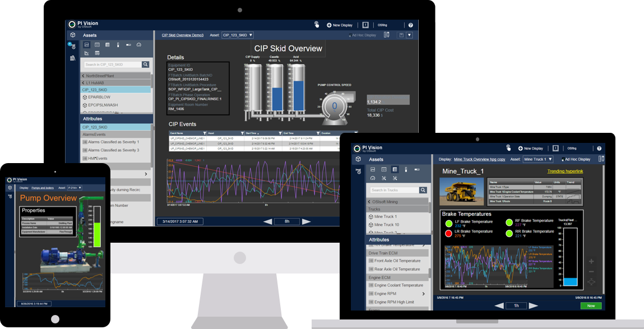Open the Asset dropdown showing P-214+ on tablet
The height and width of the screenshot is (329, 644).
pyautogui.click(x=75, y=188)
